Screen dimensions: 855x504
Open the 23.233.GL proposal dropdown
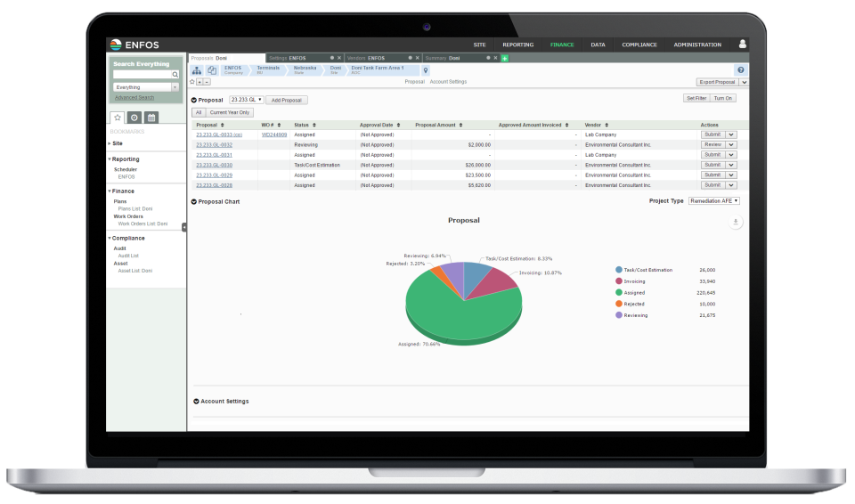click(x=247, y=100)
